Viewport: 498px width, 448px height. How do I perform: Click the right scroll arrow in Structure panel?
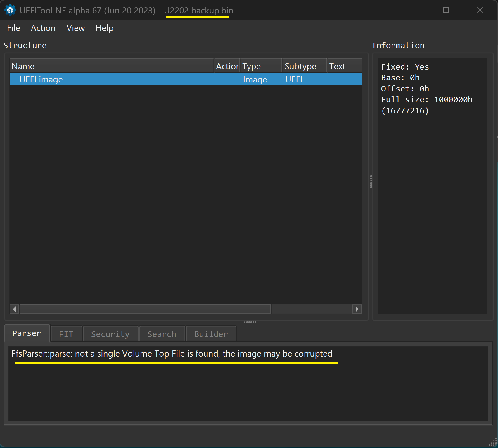click(357, 309)
